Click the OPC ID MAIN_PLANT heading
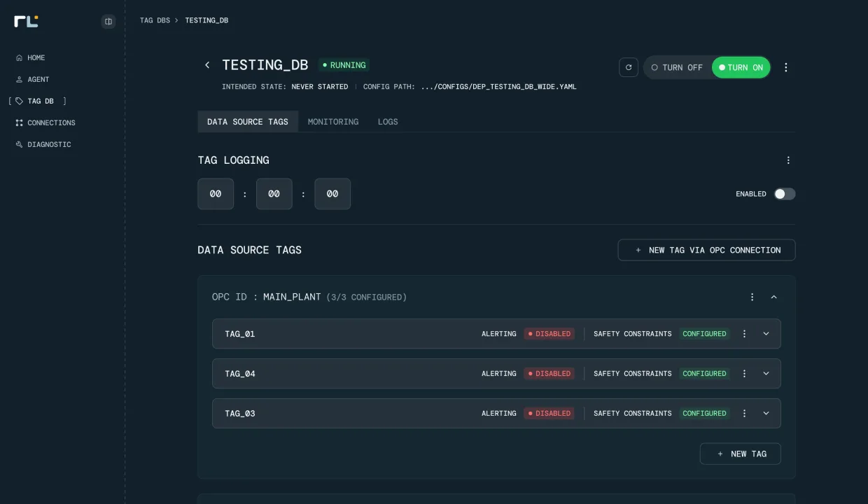Screen dimensions: 868x504 click(309, 297)
